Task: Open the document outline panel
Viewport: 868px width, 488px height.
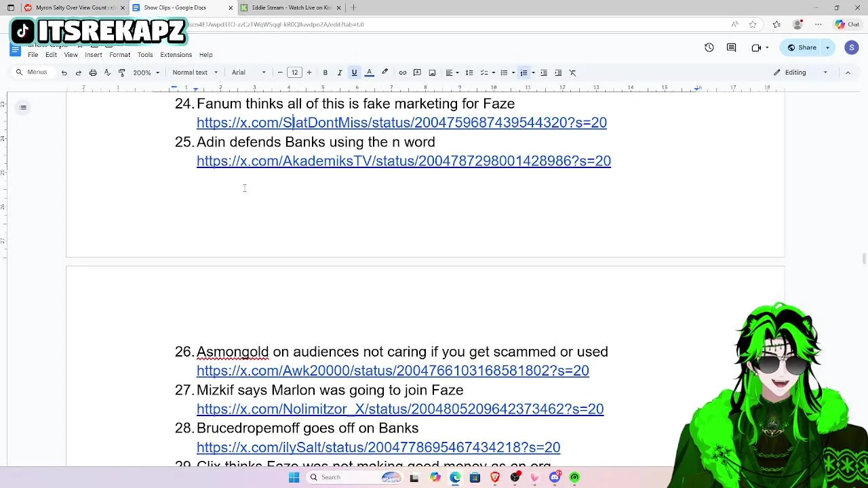Action: [x=23, y=107]
